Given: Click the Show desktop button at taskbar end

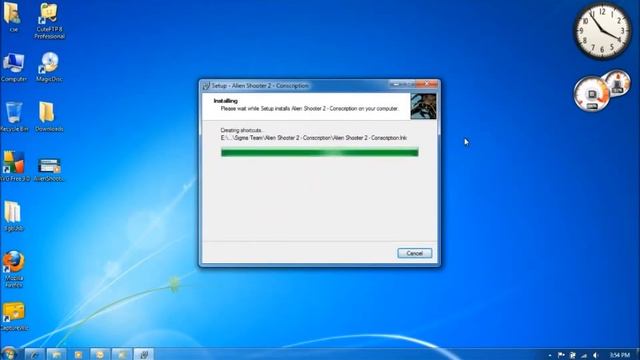Looking at the screenshot, I should coord(637,354).
